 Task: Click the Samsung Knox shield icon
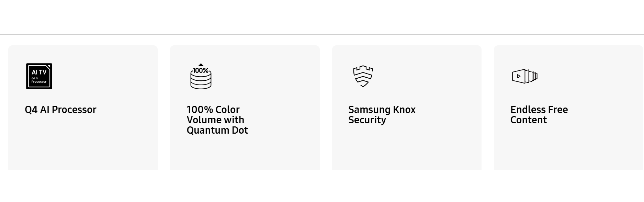[363, 76]
